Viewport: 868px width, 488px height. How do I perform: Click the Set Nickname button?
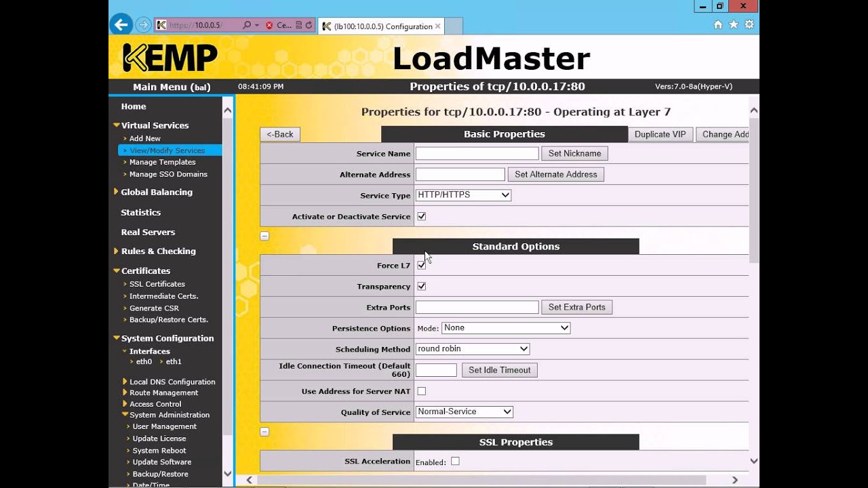pyautogui.click(x=575, y=153)
